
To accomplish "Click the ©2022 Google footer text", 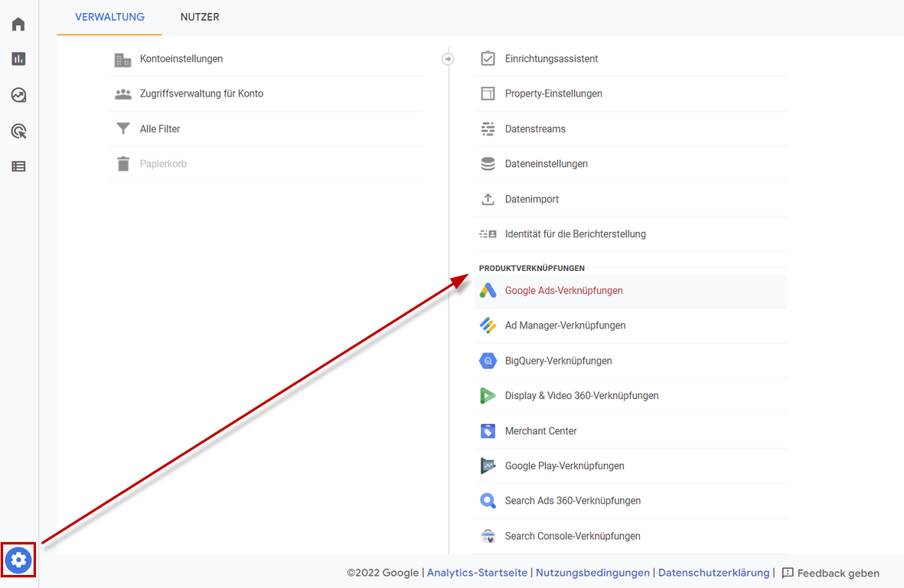I will pos(383,573).
